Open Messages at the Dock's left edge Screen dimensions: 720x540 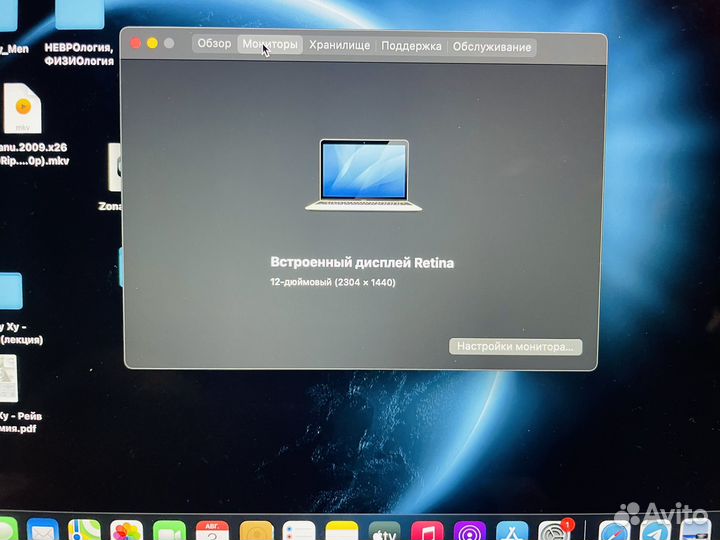pos(8,529)
